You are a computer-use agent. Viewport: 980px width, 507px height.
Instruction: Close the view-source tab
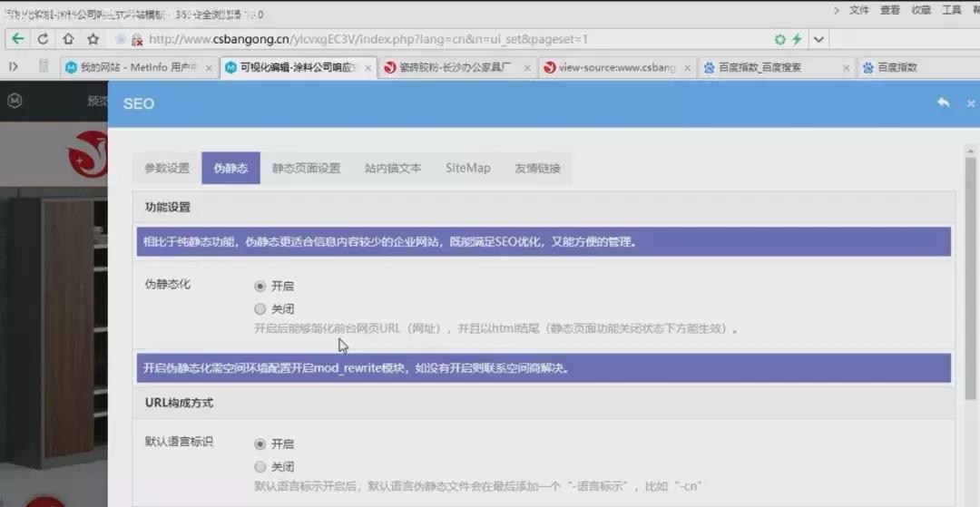pos(688,68)
